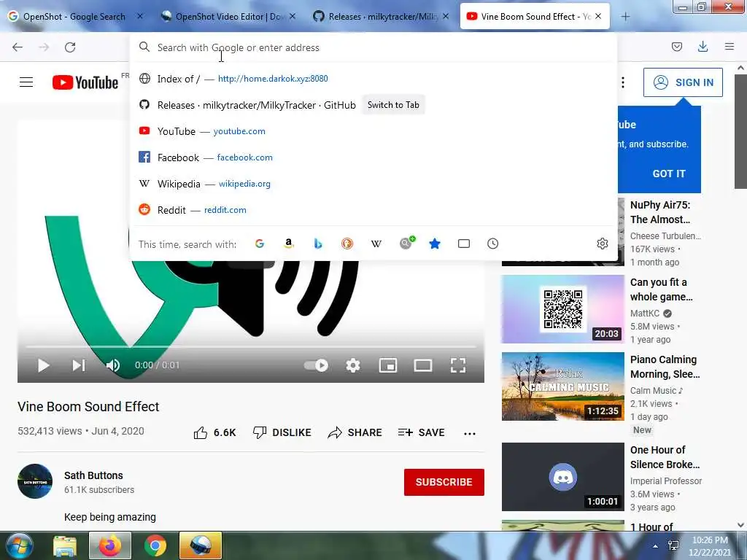Open more actions ellipsis under video

click(x=470, y=433)
